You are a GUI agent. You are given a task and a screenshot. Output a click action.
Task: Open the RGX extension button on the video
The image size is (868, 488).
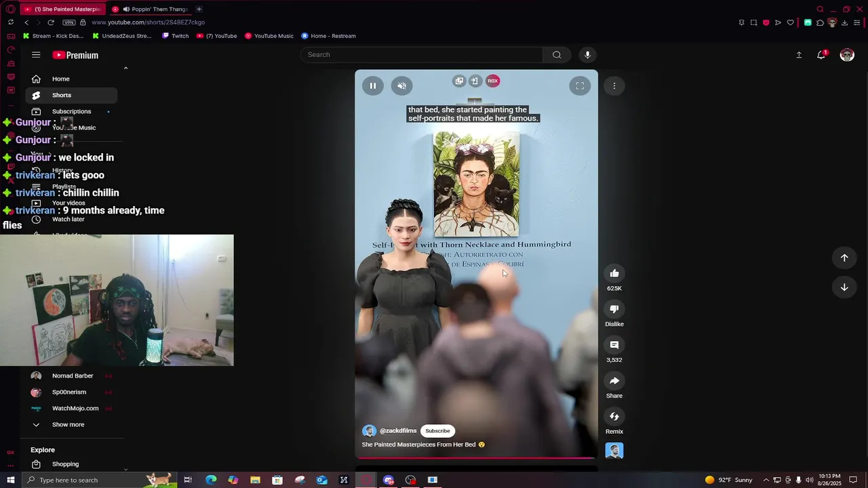click(493, 81)
